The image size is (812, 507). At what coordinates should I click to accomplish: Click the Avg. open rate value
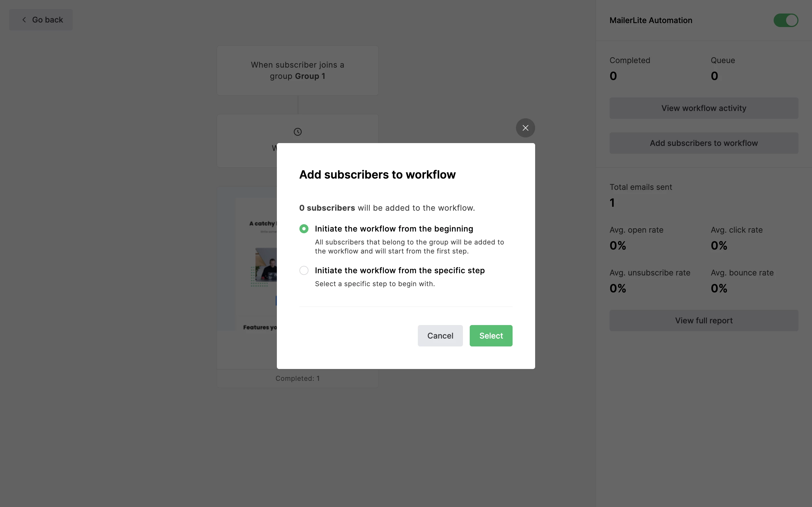pos(618,245)
